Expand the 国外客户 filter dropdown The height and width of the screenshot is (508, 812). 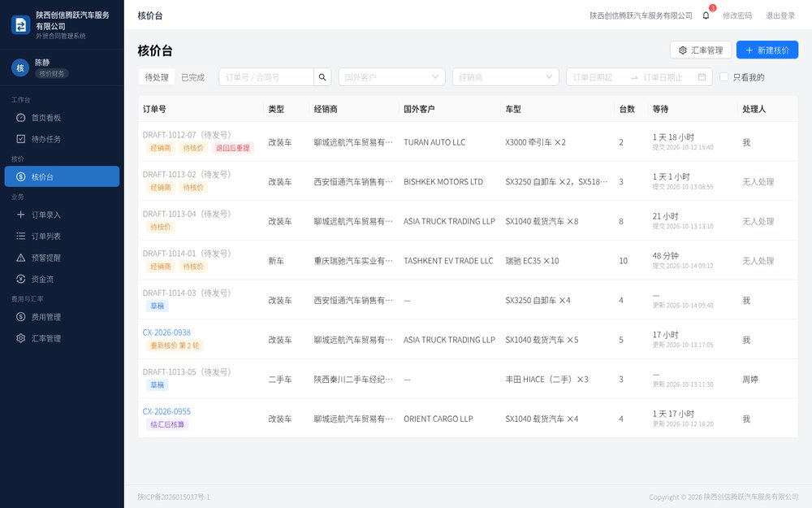pyautogui.click(x=391, y=77)
